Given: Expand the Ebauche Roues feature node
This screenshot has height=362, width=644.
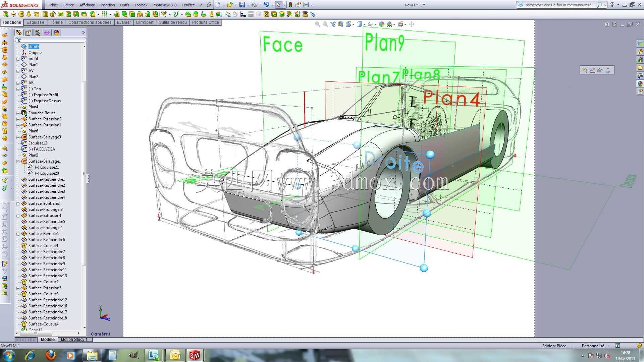Looking at the screenshot, I should pos(18,113).
